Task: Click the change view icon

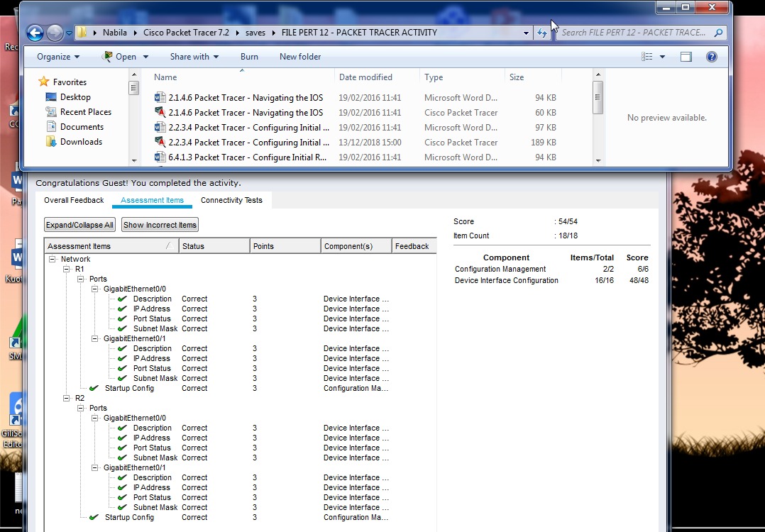Action: [647, 57]
